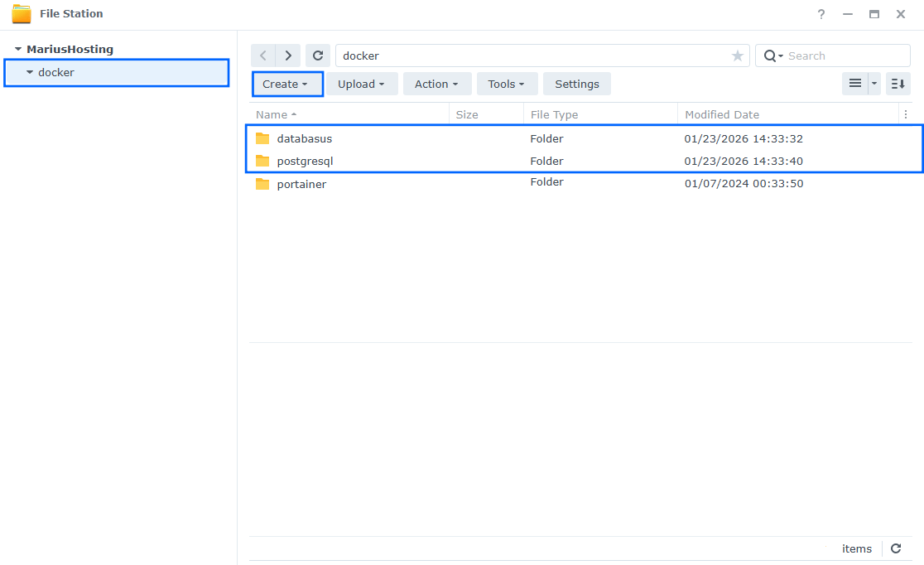Click the list view mode icon
The width and height of the screenshot is (924, 565).
click(x=854, y=84)
